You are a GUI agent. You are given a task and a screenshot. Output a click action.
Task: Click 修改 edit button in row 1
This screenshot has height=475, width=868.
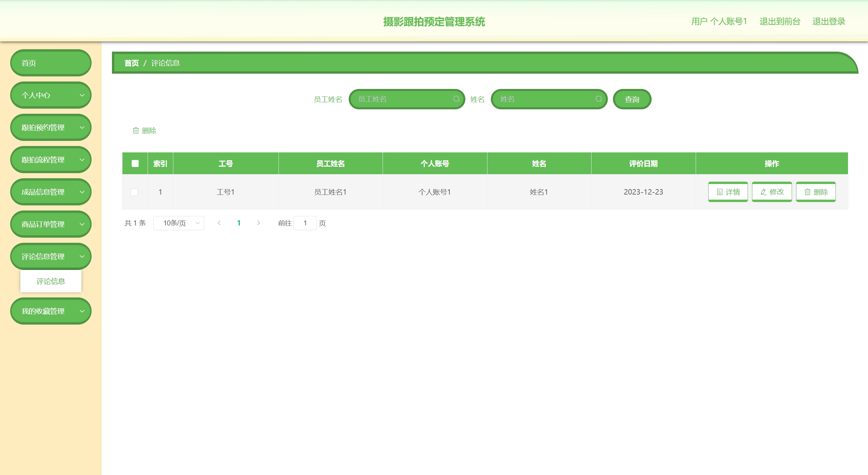(772, 192)
